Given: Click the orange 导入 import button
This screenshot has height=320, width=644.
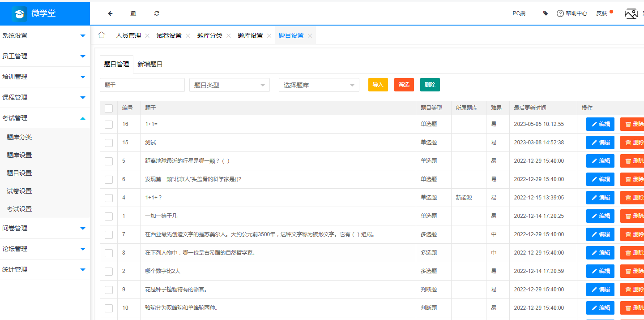Looking at the screenshot, I should [x=378, y=84].
